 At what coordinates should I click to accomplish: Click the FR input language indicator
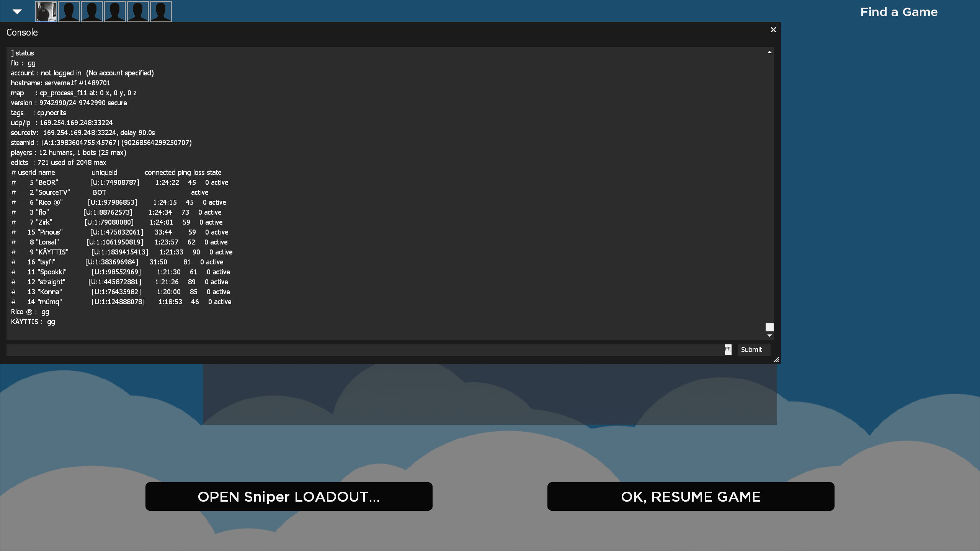(x=728, y=349)
